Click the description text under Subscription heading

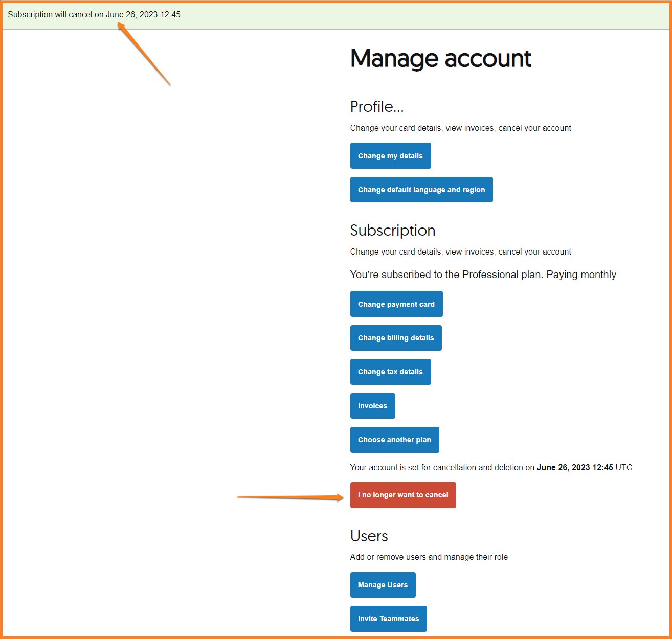tap(460, 252)
